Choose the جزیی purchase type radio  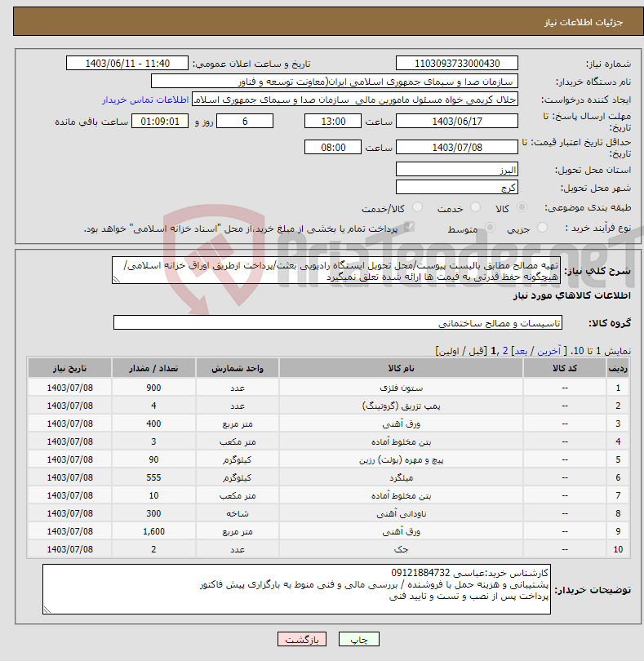click(542, 228)
